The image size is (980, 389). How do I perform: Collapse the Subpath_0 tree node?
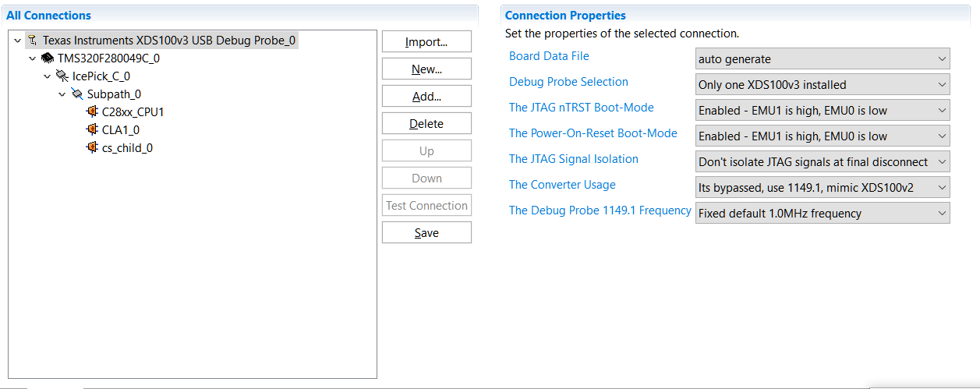(x=62, y=94)
